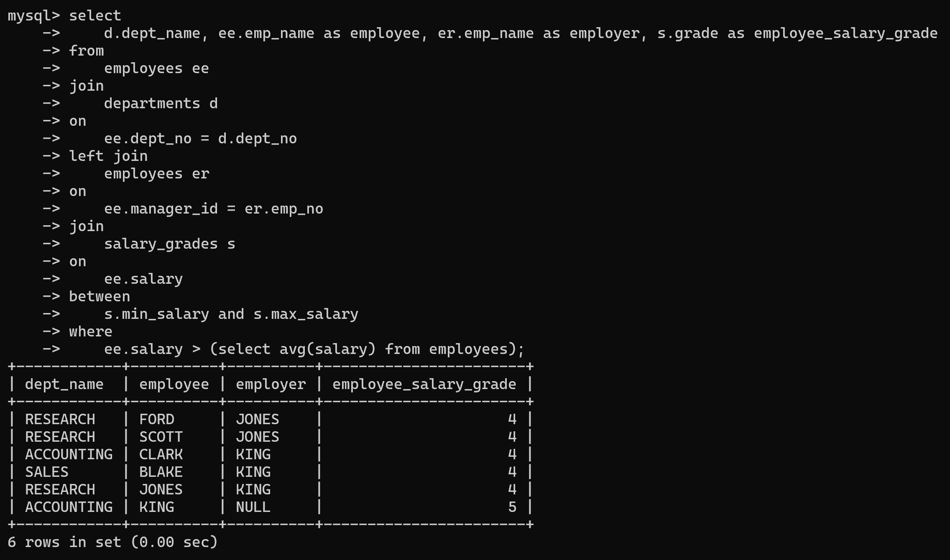The width and height of the screenshot is (950, 560).
Task: Click the dept_name column header
Action: (x=64, y=384)
